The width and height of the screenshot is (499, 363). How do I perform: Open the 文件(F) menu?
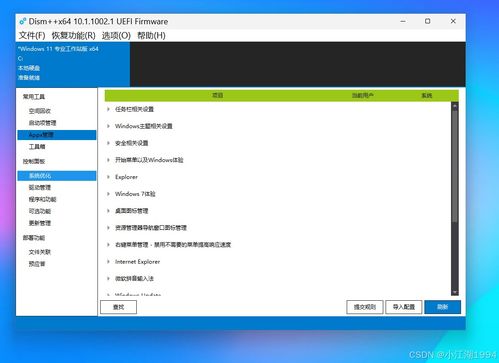pyautogui.click(x=32, y=35)
